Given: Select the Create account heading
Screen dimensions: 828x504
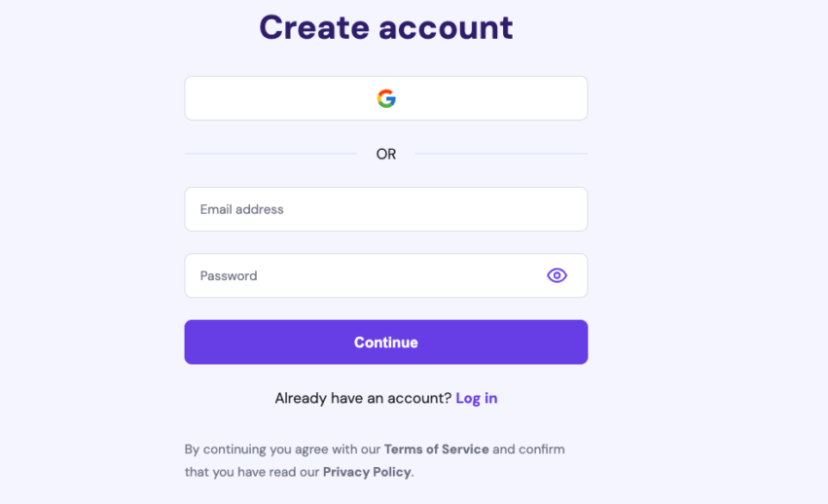Looking at the screenshot, I should [x=386, y=27].
